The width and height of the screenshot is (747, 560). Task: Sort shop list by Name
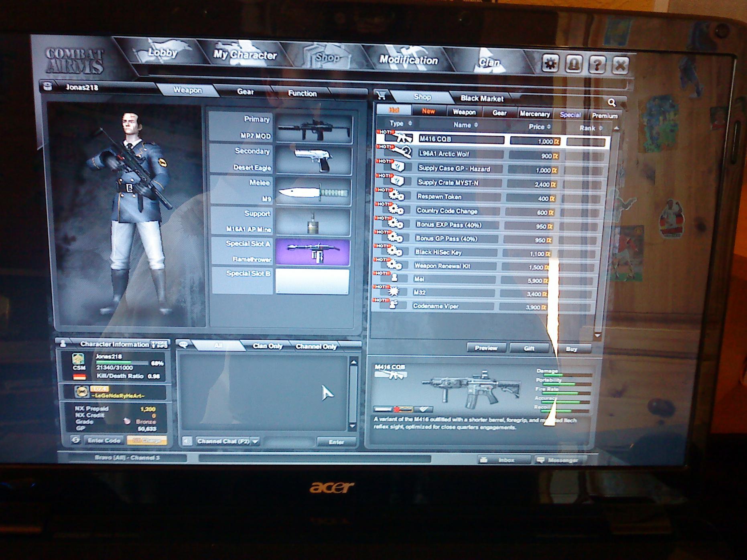(x=465, y=125)
